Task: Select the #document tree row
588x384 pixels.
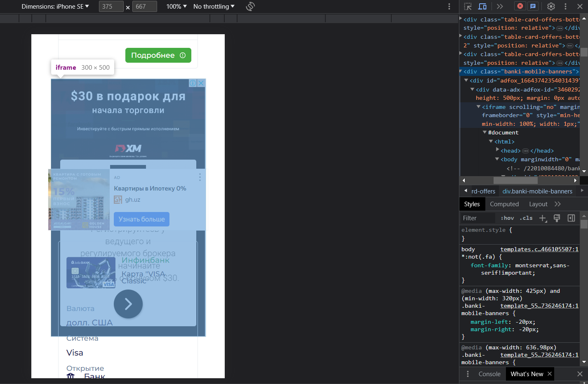Action: tap(520, 132)
